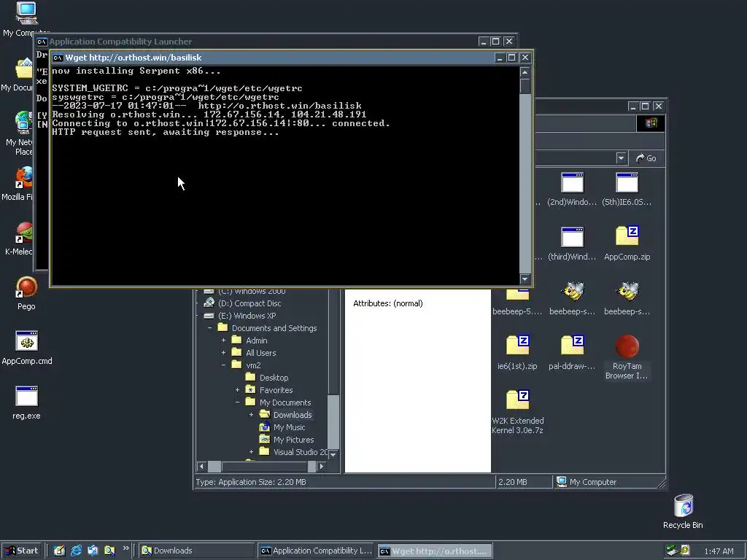The image size is (747, 560).
Task: Click 'HTTP request sent, awaiting response...' console line
Action: 166,133
